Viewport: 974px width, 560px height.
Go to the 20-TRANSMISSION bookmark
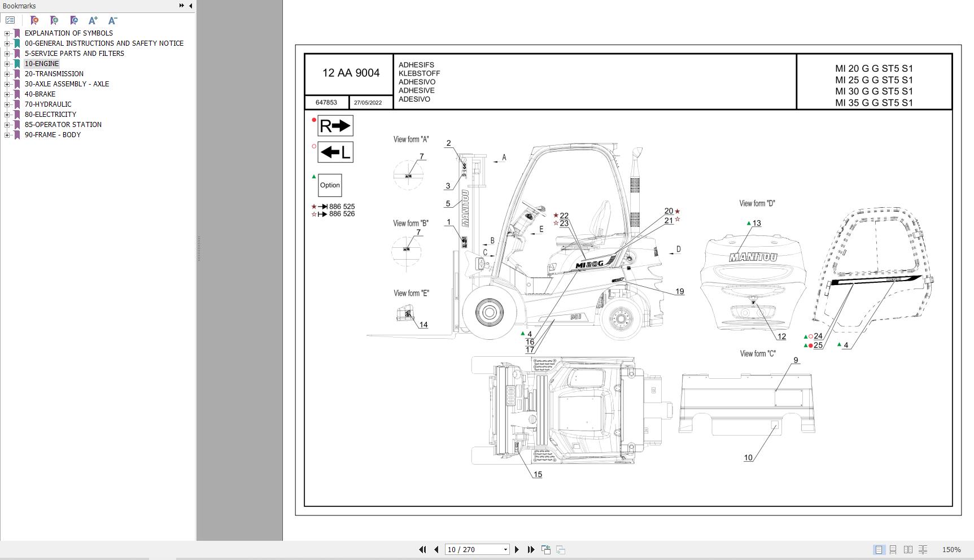click(54, 74)
